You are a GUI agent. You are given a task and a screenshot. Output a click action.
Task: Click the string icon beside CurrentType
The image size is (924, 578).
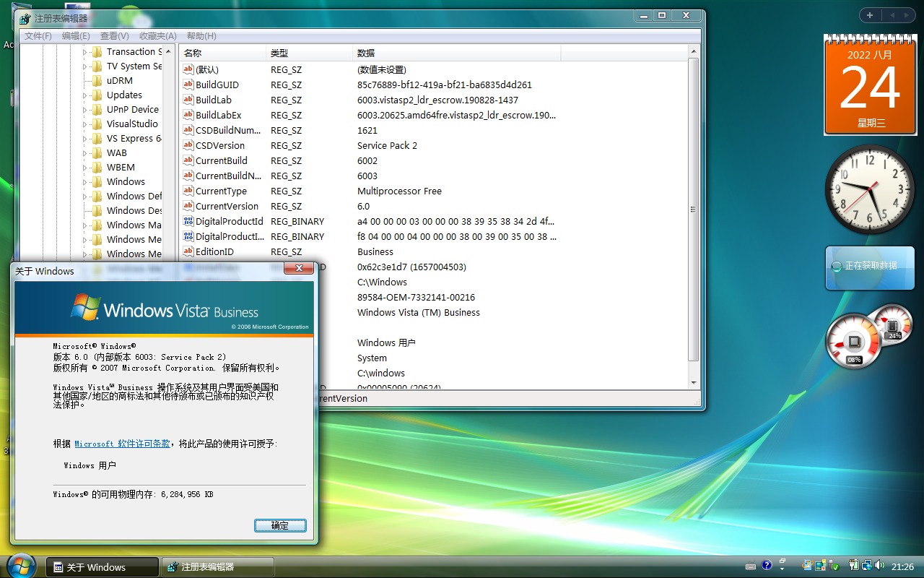(x=188, y=191)
